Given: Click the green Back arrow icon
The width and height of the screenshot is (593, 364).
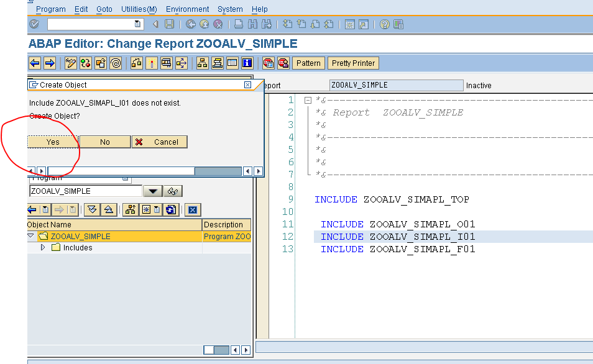Looking at the screenshot, I should [191, 24].
